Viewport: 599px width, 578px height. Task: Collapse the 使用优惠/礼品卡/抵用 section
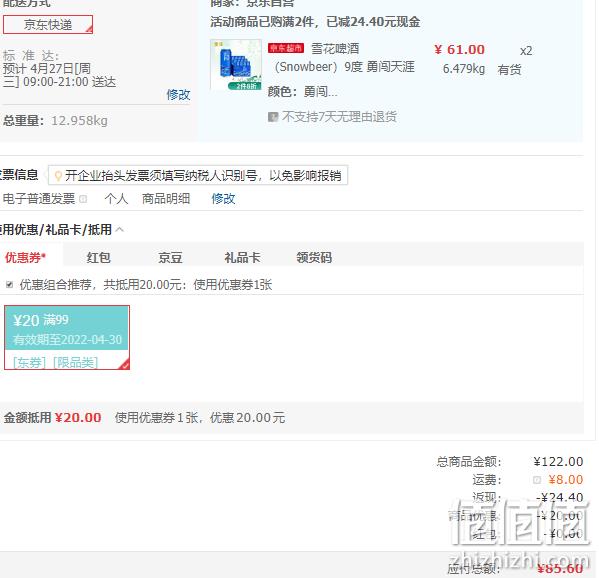(x=120, y=230)
